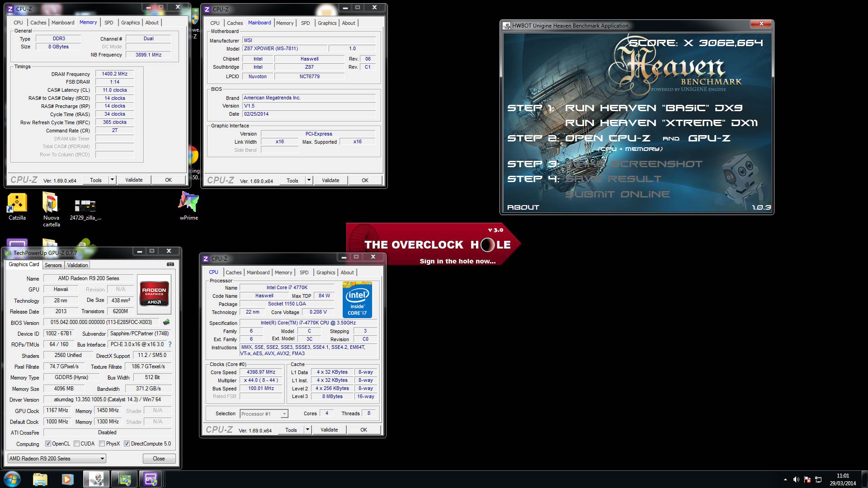Toggle the CUDA checkbox in GPU-Z
Image resolution: width=868 pixels, height=488 pixels.
click(x=76, y=444)
